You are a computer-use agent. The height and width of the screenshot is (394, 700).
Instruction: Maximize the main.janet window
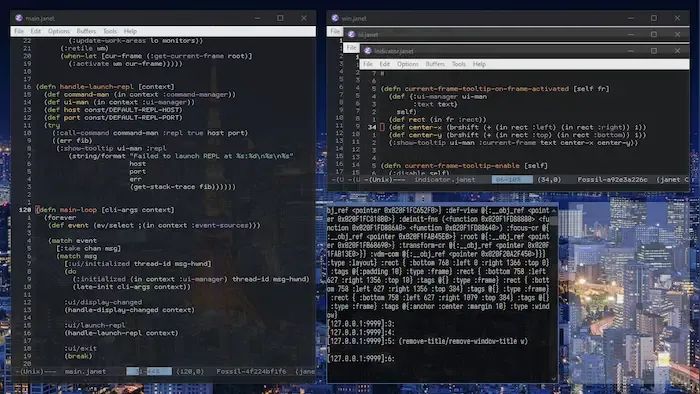click(x=280, y=18)
